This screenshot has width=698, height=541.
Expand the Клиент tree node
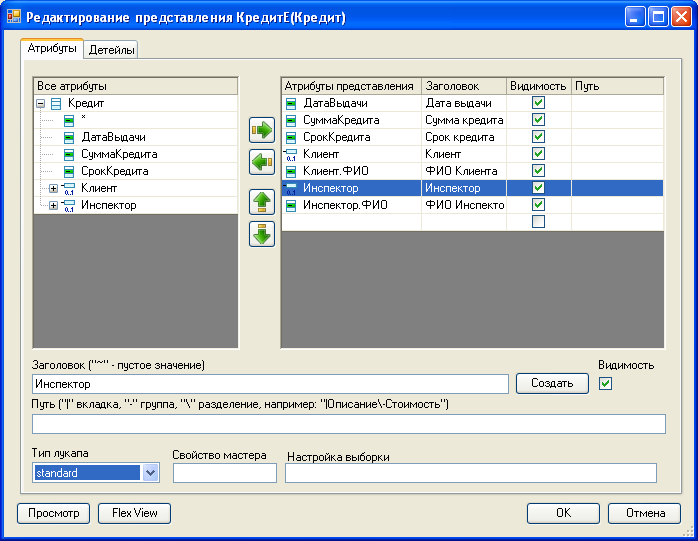(x=53, y=188)
